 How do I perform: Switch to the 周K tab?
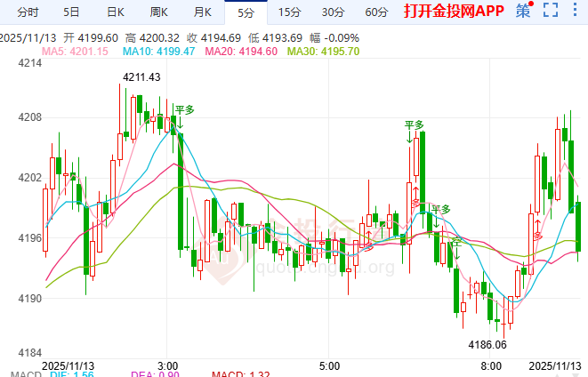[158, 12]
